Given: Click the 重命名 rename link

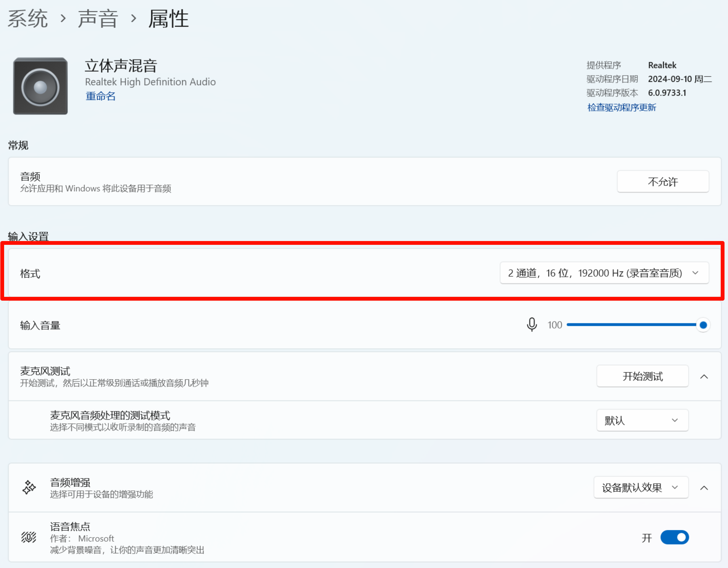Looking at the screenshot, I should [100, 96].
